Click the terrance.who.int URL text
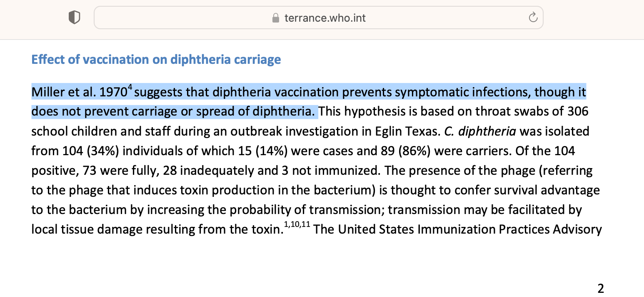Image resolution: width=644 pixels, height=297 pixels. click(325, 18)
